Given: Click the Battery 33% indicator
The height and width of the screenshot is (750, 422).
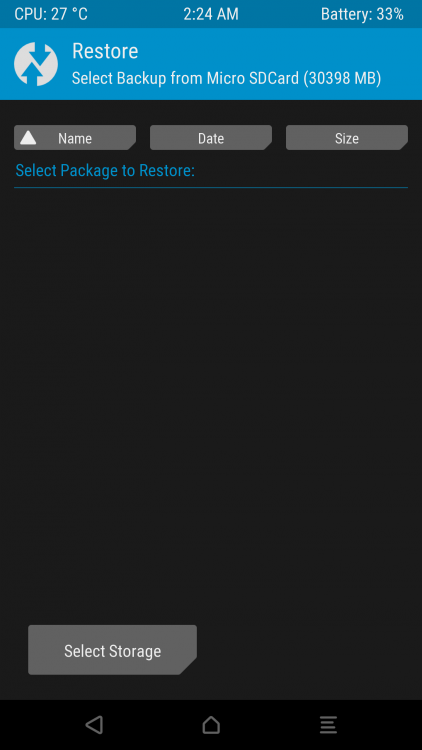Looking at the screenshot, I should (362, 14).
